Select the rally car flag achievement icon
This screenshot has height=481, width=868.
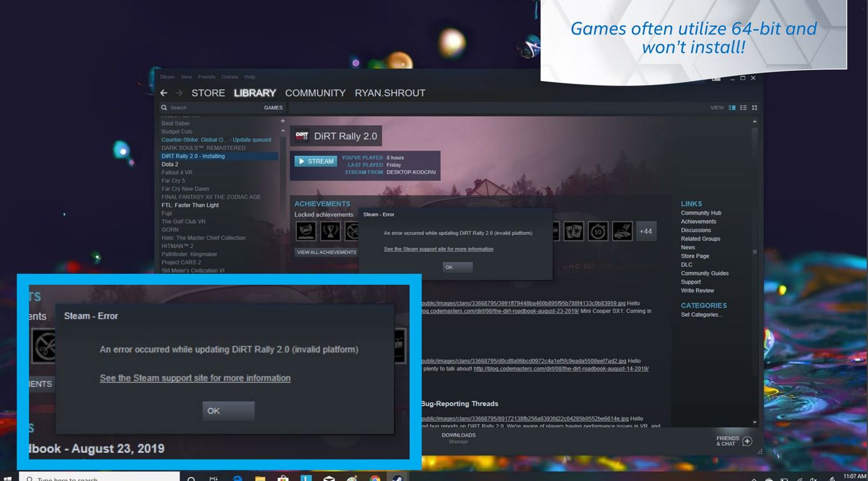point(622,231)
